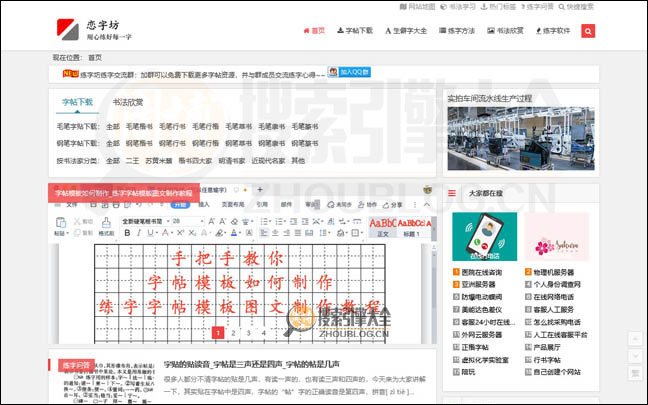The image size is (648, 405).
Task: Click the pink flower logo thumbnail
Action: 556,236
